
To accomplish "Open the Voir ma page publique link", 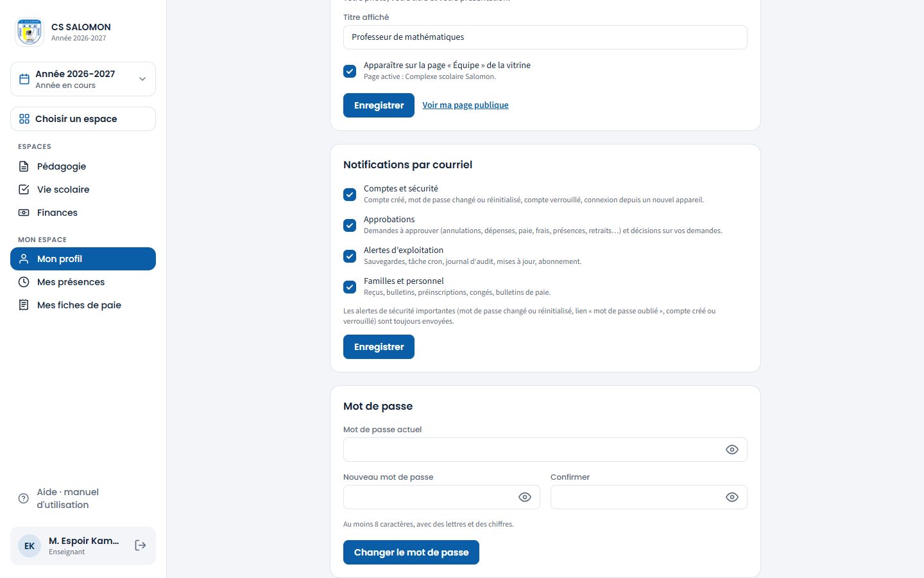I will pyautogui.click(x=465, y=105).
